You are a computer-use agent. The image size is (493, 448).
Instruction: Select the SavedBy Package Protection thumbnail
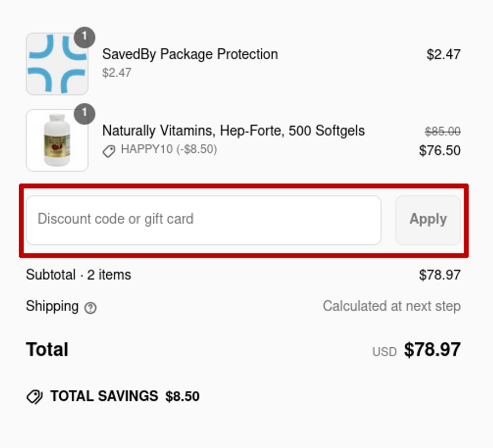pos(57,64)
